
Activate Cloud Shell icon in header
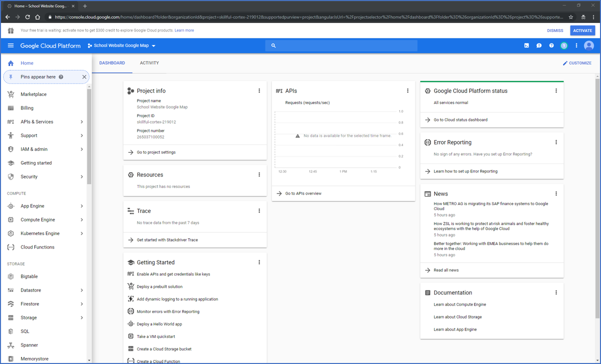pyautogui.click(x=526, y=45)
